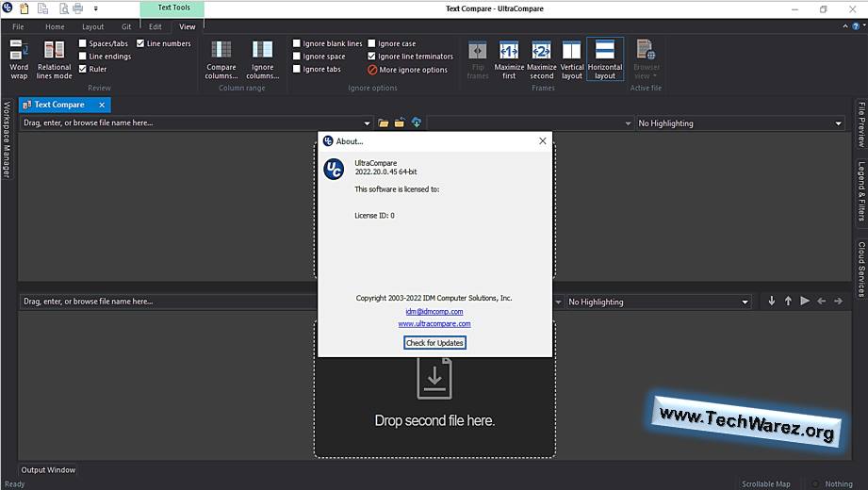Maximize second frame
The width and height of the screenshot is (868, 490).
click(x=541, y=59)
